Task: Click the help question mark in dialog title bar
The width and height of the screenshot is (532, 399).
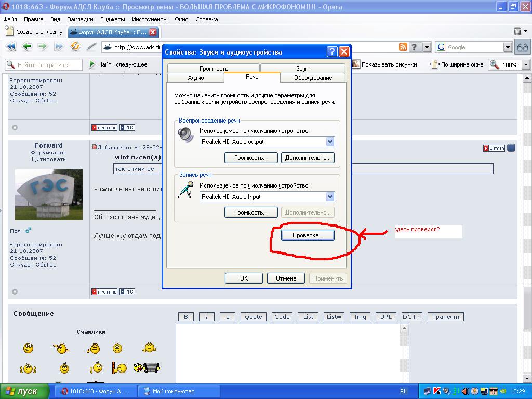Action: click(332, 52)
